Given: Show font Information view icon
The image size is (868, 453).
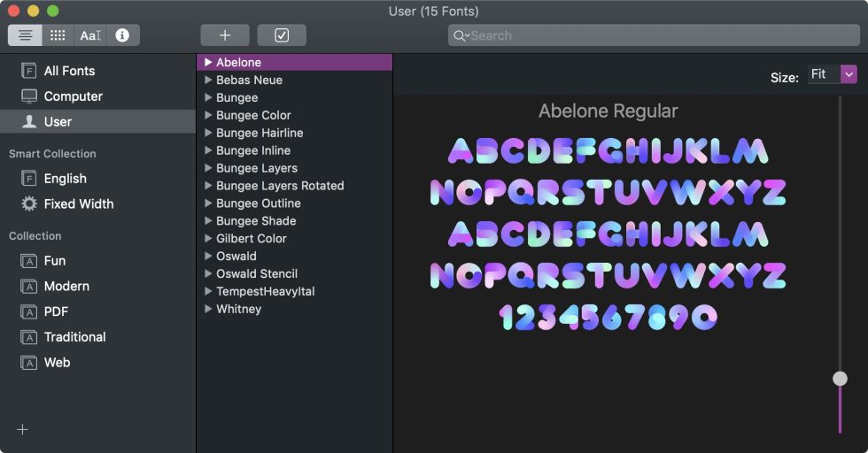Looking at the screenshot, I should pyautogui.click(x=122, y=35).
